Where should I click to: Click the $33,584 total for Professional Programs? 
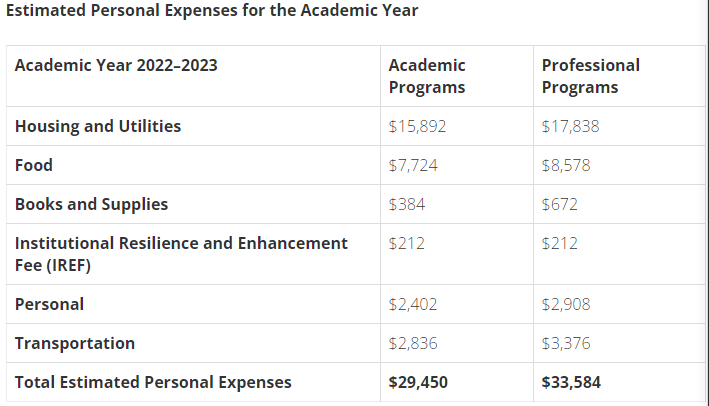click(x=571, y=382)
